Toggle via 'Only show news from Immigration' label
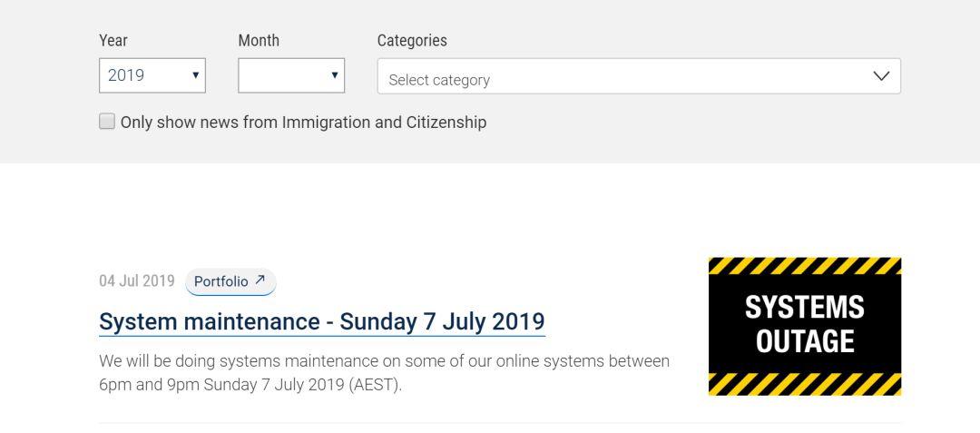 pos(303,122)
